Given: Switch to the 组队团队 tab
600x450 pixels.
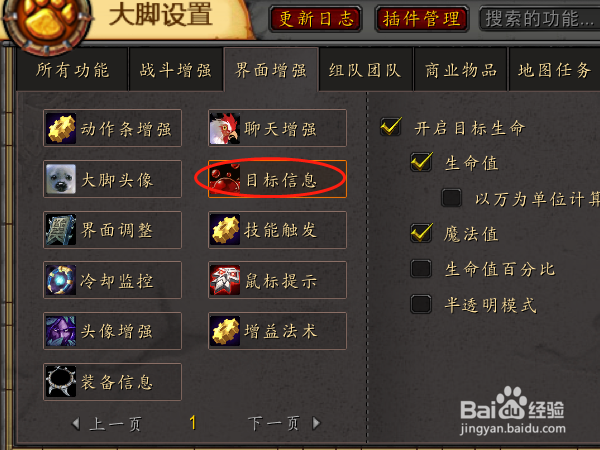Looking at the screenshot, I should point(365,70).
